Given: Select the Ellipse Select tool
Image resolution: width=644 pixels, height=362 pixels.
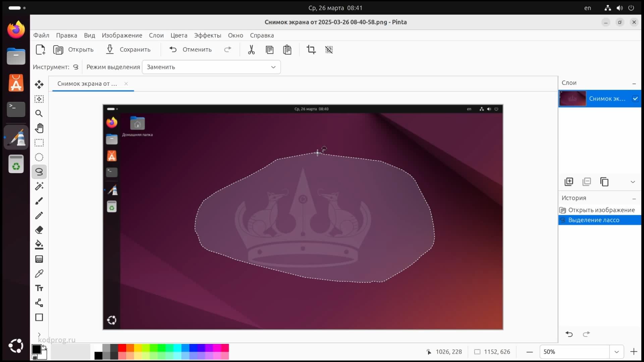Looking at the screenshot, I should [39, 157].
